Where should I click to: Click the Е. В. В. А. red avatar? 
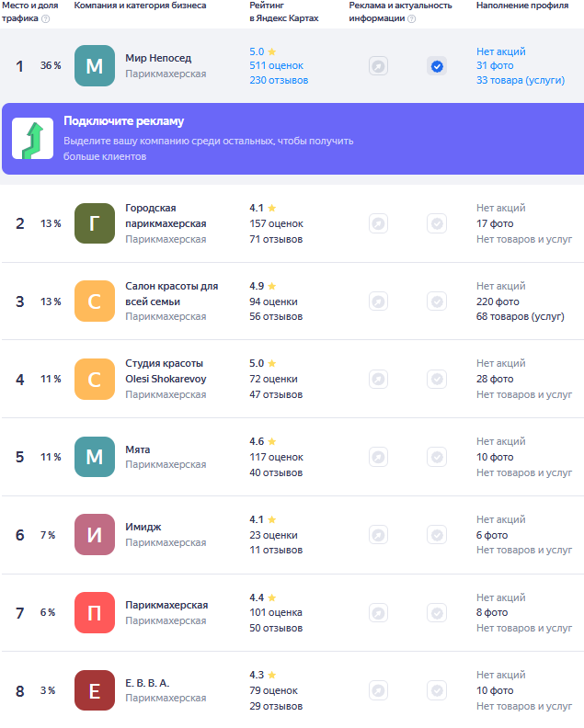[x=95, y=690]
